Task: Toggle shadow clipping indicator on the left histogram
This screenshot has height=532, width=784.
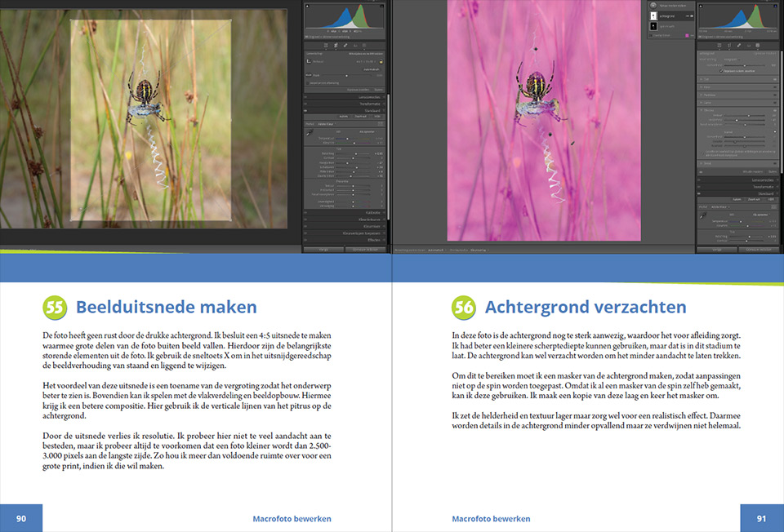Action: tap(308, 6)
